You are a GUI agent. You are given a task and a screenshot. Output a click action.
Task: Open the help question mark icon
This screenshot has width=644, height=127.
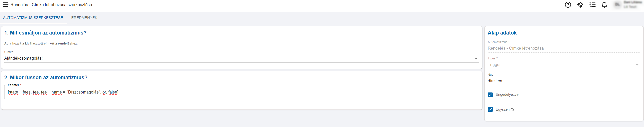(568, 5)
